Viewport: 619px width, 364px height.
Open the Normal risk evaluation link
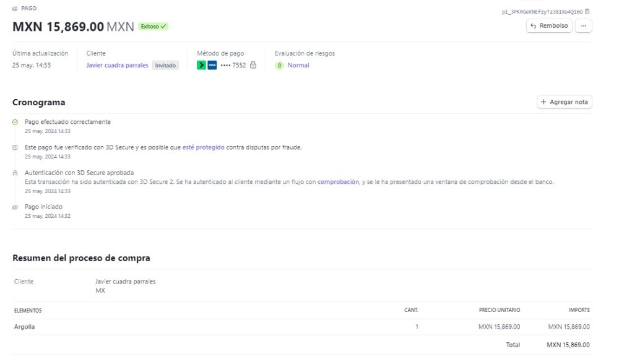point(298,65)
